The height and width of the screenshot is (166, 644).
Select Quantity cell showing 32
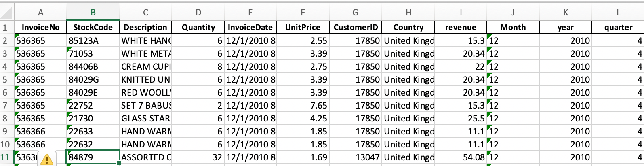coord(198,157)
